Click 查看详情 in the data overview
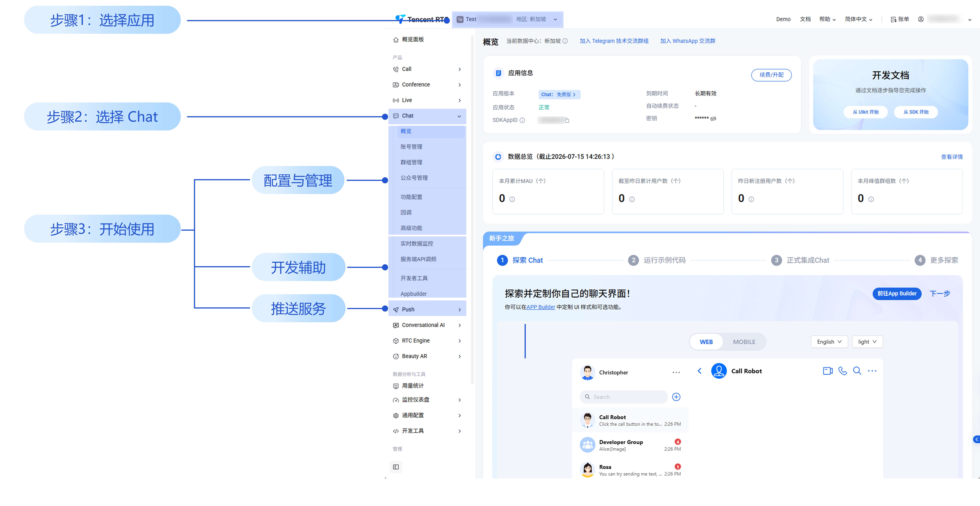 click(952, 157)
